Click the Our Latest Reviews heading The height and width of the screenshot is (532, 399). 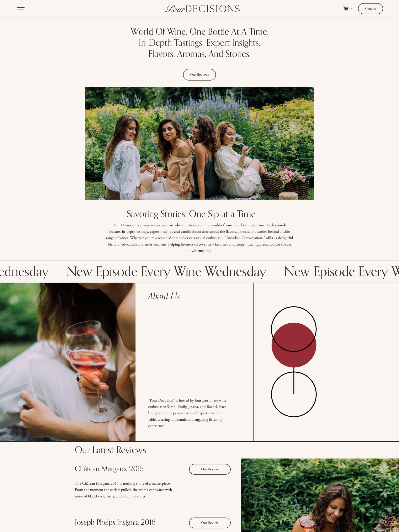tap(110, 450)
